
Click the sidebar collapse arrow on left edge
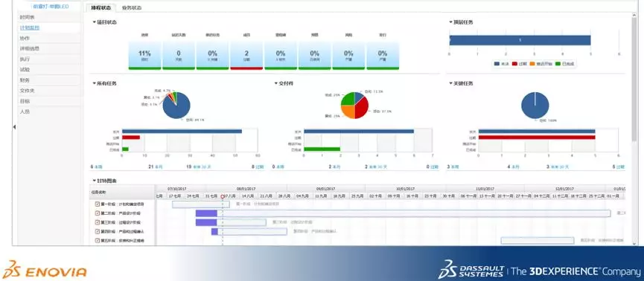click(14, 127)
